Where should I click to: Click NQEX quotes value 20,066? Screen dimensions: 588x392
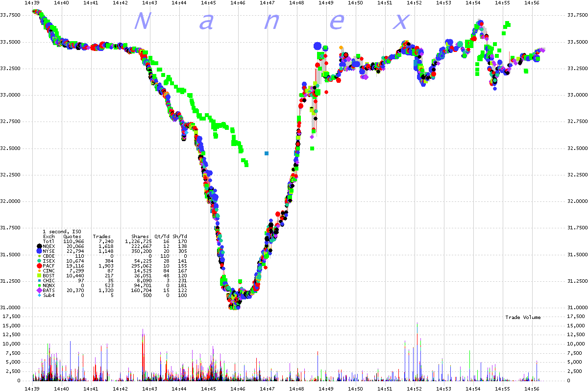tap(75, 246)
